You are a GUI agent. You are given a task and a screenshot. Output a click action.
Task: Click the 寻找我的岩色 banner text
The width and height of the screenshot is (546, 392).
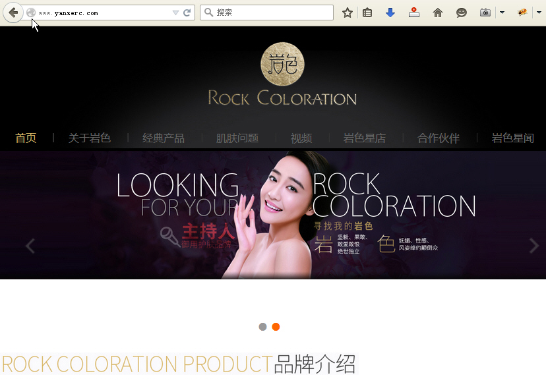(x=343, y=226)
